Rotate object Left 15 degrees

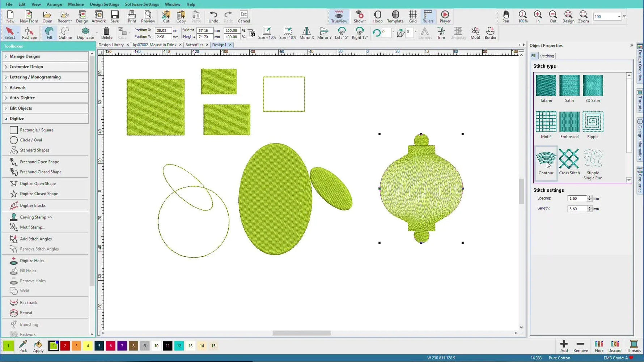(341, 33)
